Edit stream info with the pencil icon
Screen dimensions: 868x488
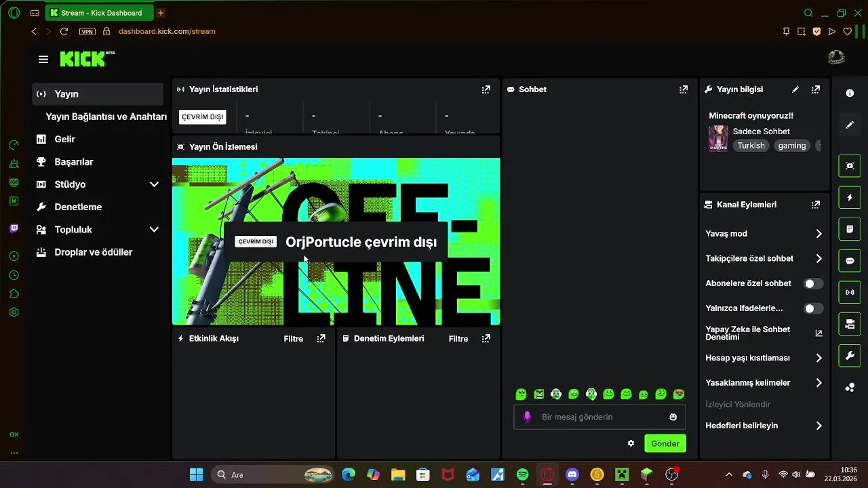(795, 89)
